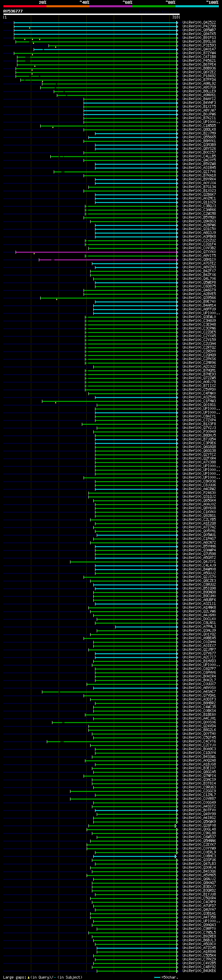This screenshot has height=980, width=222.
Task: Click the =50char. scale legend
Action: pyautogui.click(x=165, y=977)
